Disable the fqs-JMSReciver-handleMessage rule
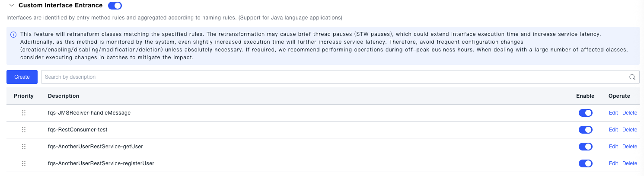 (x=585, y=113)
